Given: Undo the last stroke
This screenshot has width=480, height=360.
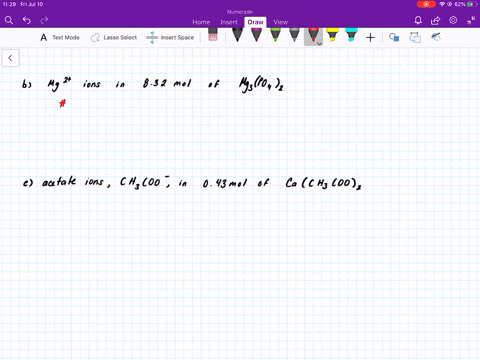Looking at the screenshot, I should [x=27, y=20].
